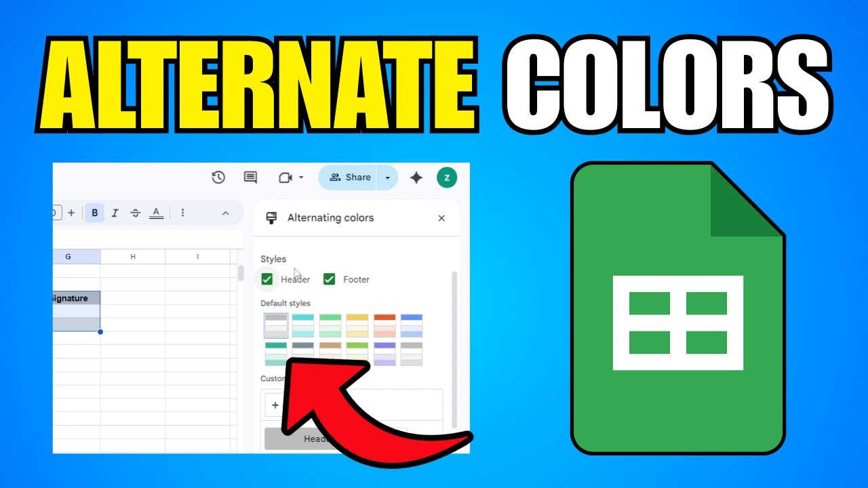Toggle Italic formatting

[x=115, y=213]
